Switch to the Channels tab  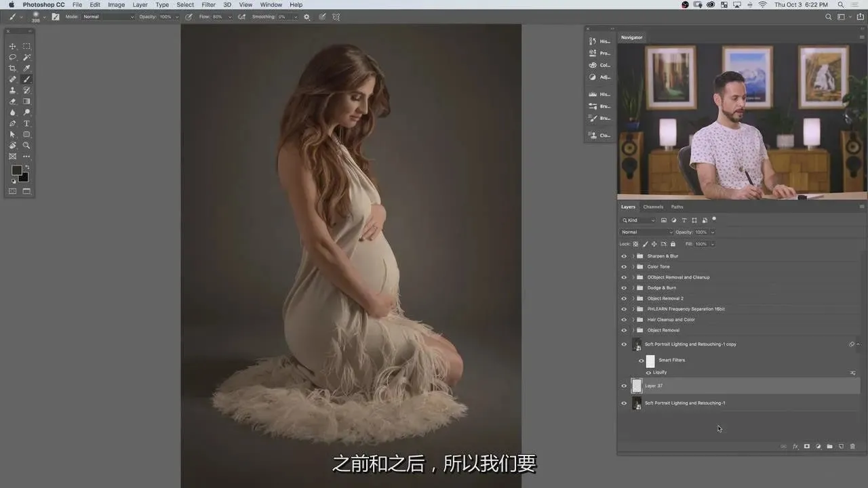click(653, 207)
